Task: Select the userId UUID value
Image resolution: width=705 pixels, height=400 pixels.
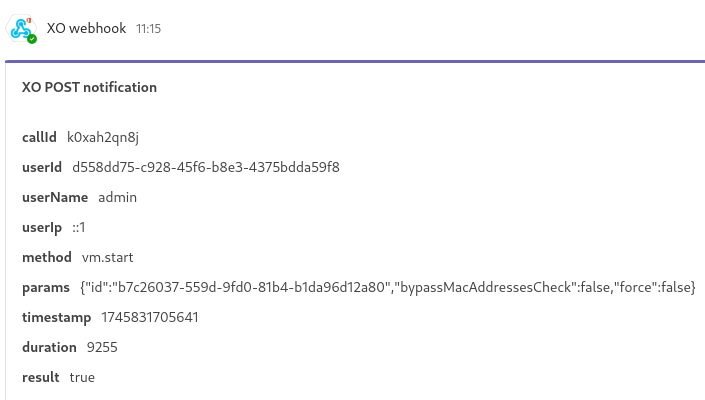Action: coord(206,167)
